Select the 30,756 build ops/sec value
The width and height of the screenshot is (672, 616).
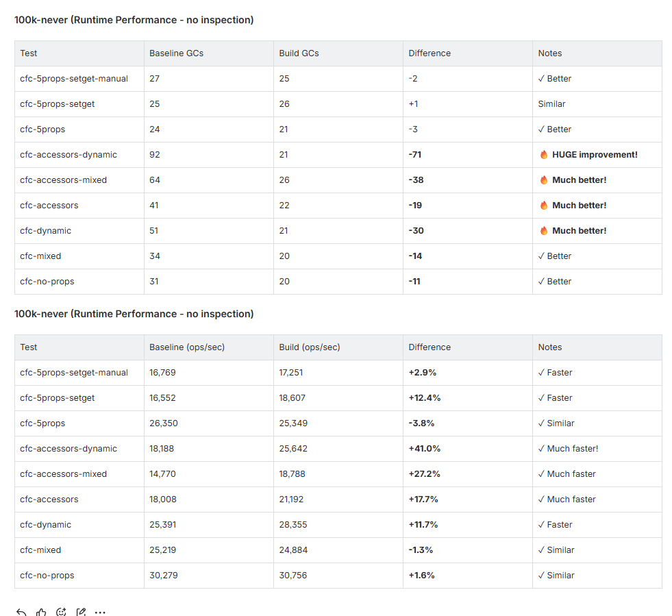[293, 576]
